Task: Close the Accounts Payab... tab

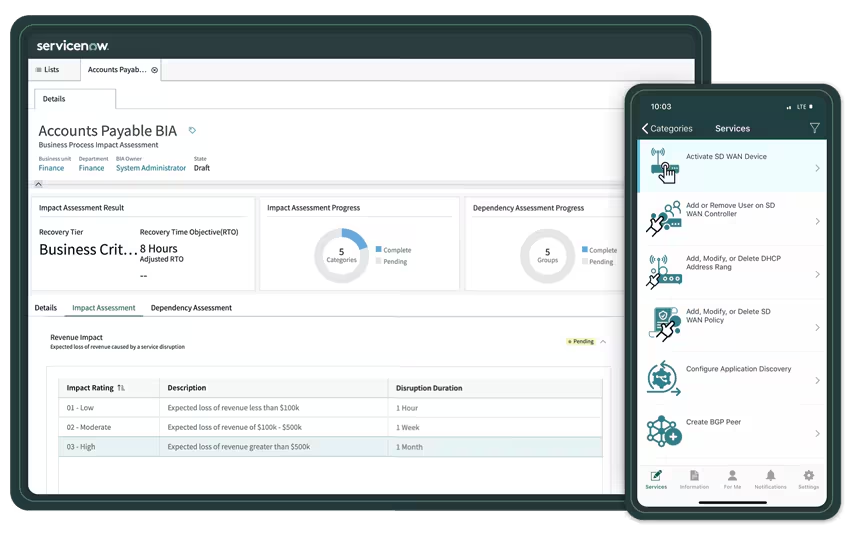Action: tap(155, 70)
